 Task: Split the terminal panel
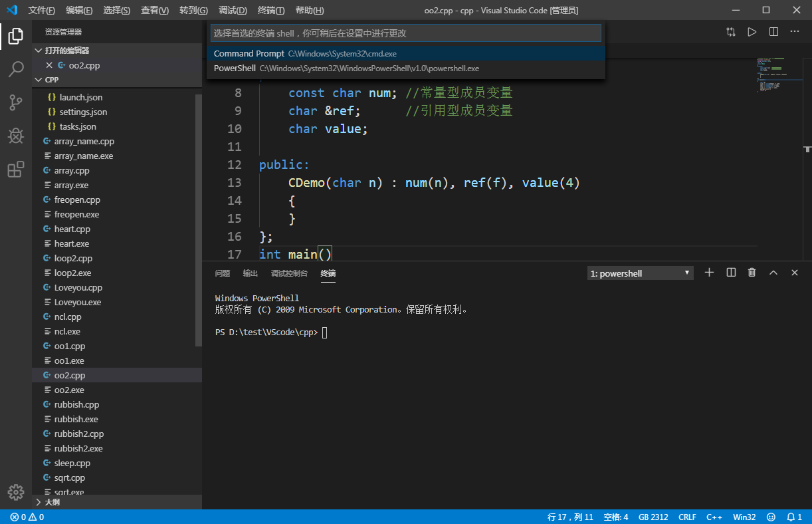(x=730, y=272)
